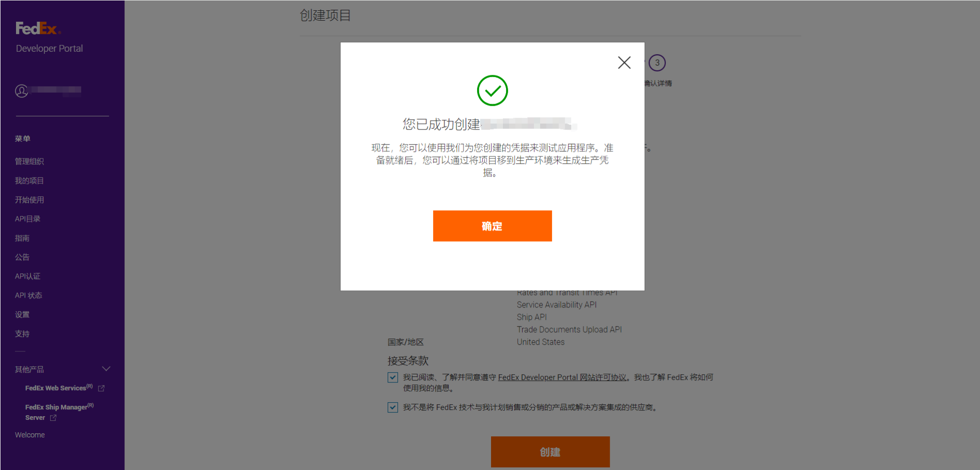Screen dimensions: 980x470
Task: Collapse the 其他产品 section chevron
Action: 106,369
